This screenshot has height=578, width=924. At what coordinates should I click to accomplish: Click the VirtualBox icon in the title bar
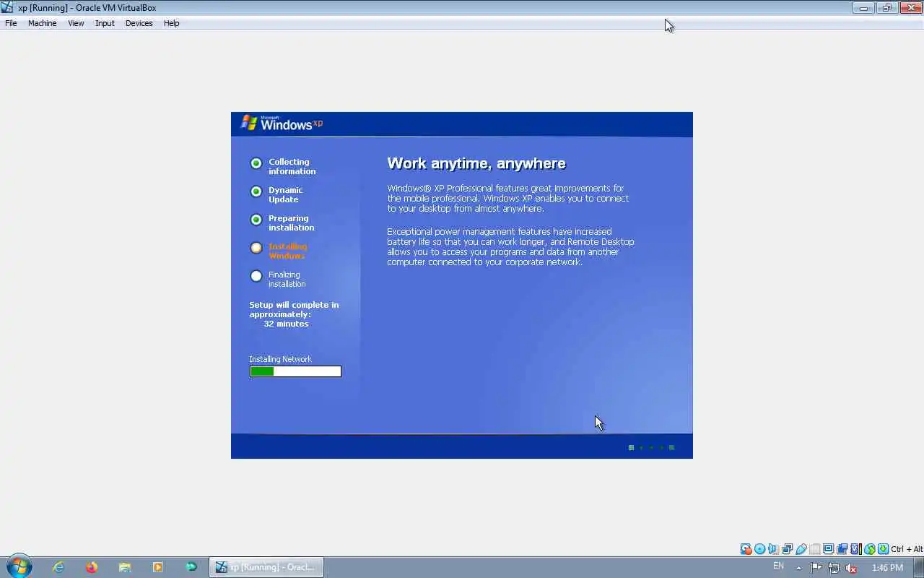pyautogui.click(x=7, y=8)
